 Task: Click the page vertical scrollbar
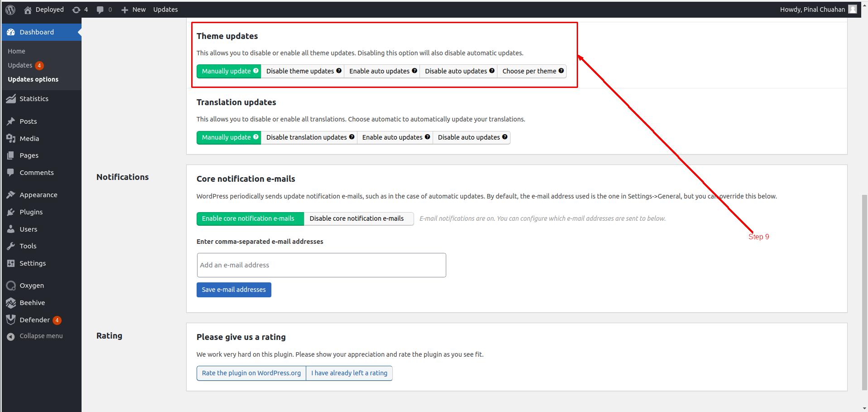click(864, 292)
